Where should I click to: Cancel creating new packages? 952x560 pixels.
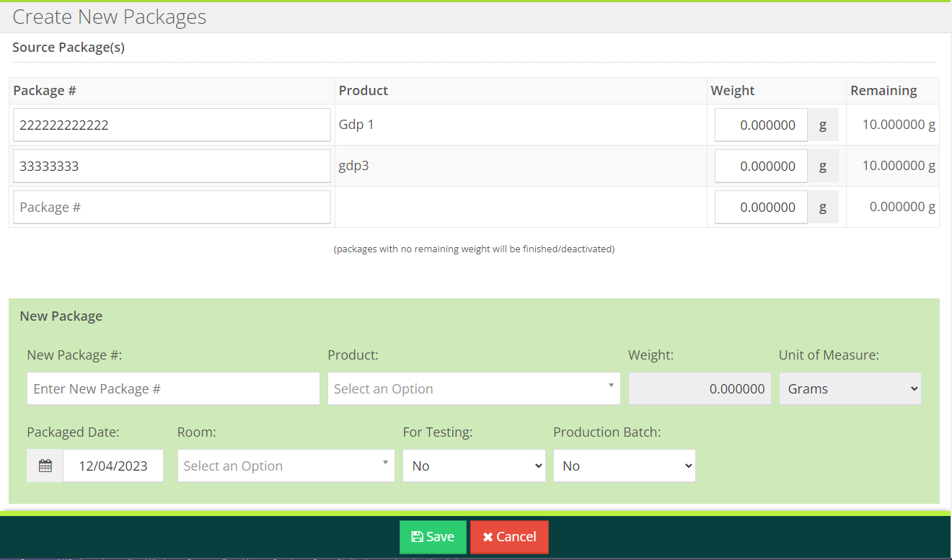pyautogui.click(x=509, y=537)
